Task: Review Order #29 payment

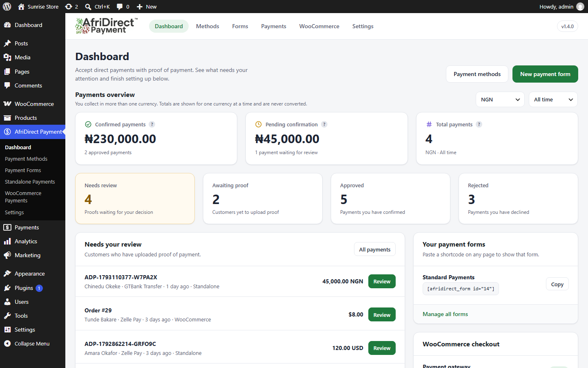Action: 382,315
